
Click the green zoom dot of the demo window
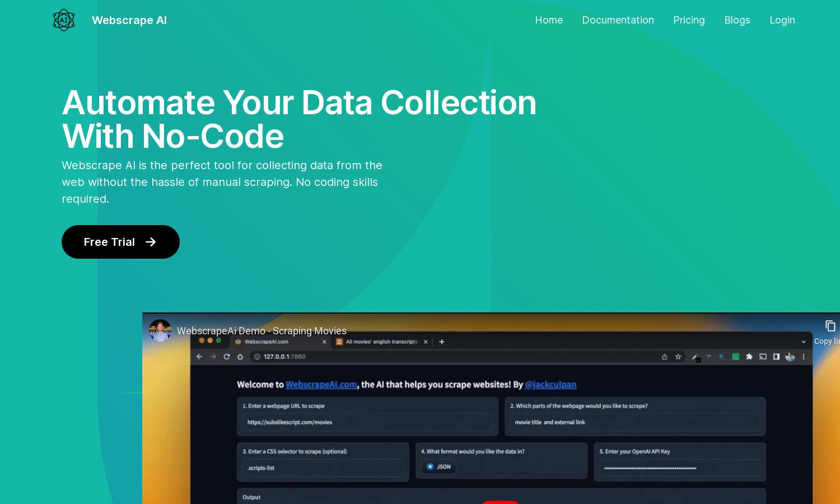218,340
